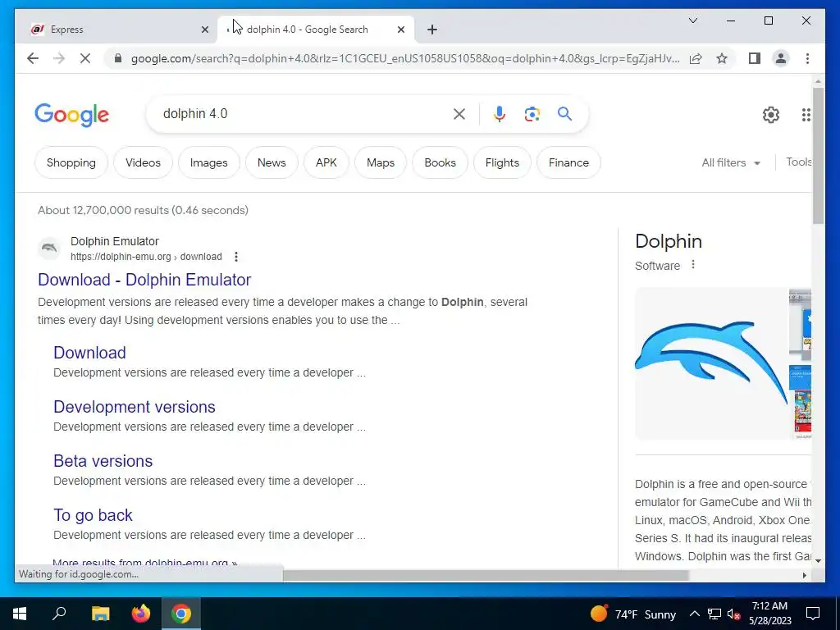Open File Explorer from the taskbar
Image resolution: width=840 pixels, height=630 pixels.
(100, 614)
